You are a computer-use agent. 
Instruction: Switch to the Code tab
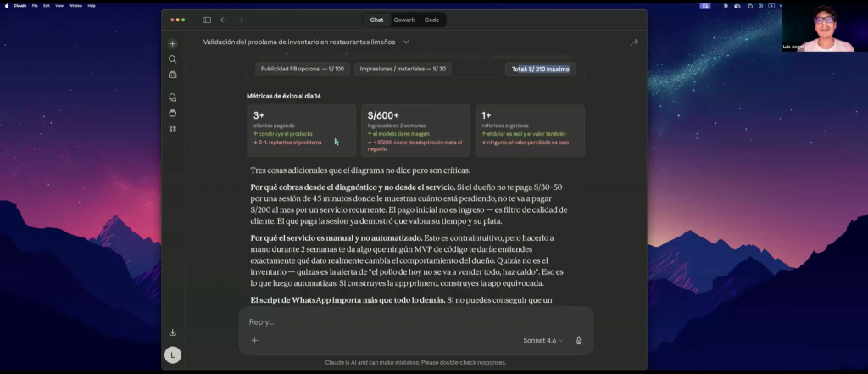tap(431, 20)
